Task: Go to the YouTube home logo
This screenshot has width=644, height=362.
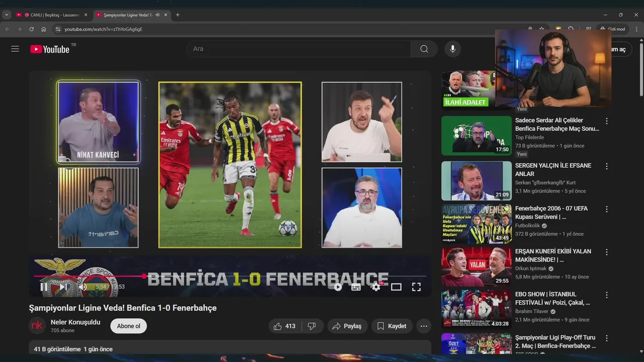Action: click(x=49, y=49)
